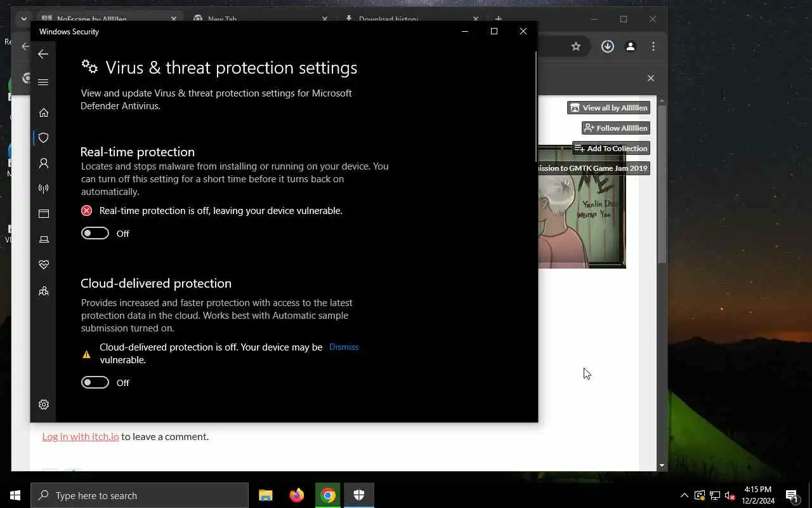Click the Windows Security taskbar icon
Image resolution: width=812 pixels, height=508 pixels.
(358, 495)
